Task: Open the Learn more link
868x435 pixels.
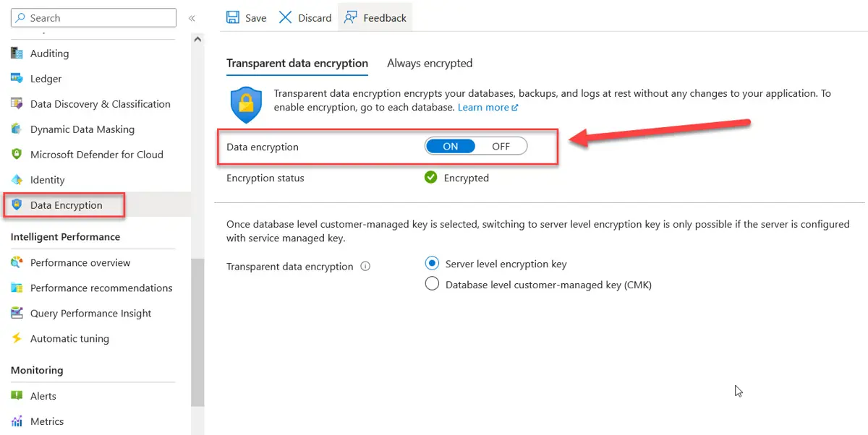Action: coord(483,106)
